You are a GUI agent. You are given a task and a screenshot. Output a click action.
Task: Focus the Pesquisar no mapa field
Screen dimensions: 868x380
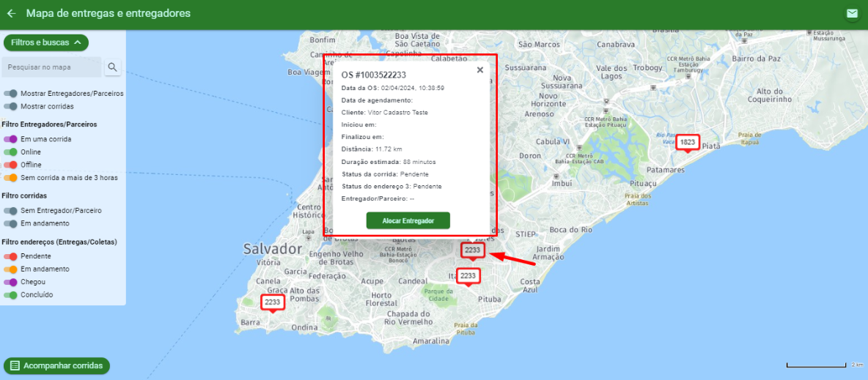coord(52,67)
